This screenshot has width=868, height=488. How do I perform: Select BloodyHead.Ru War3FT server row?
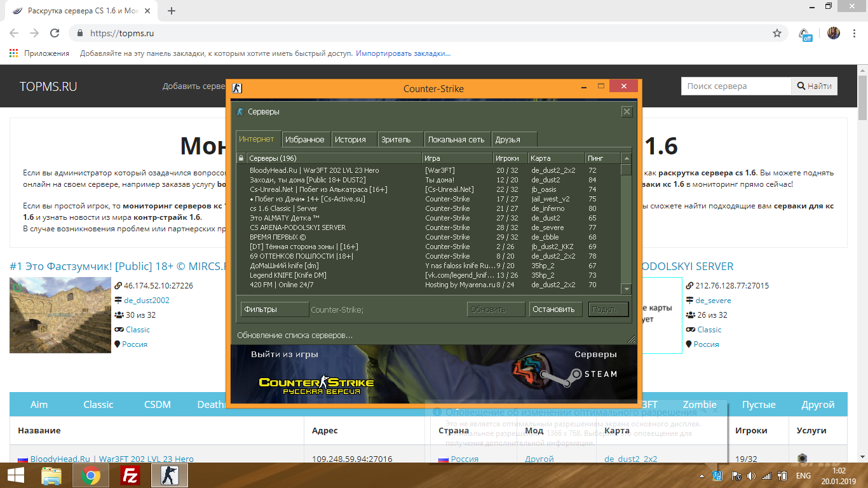point(428,170)
